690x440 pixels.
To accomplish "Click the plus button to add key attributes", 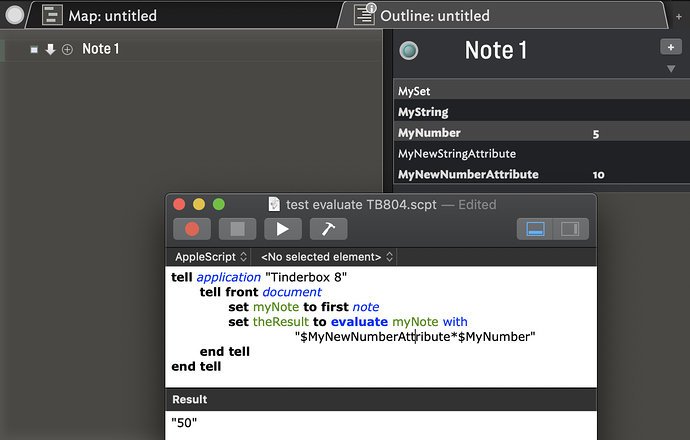I will (671, 47).
